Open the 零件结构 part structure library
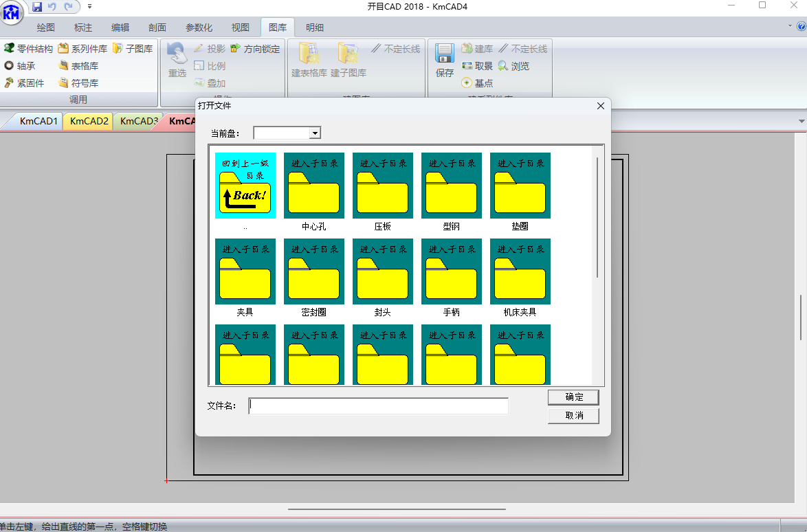 tap(28, 49)
